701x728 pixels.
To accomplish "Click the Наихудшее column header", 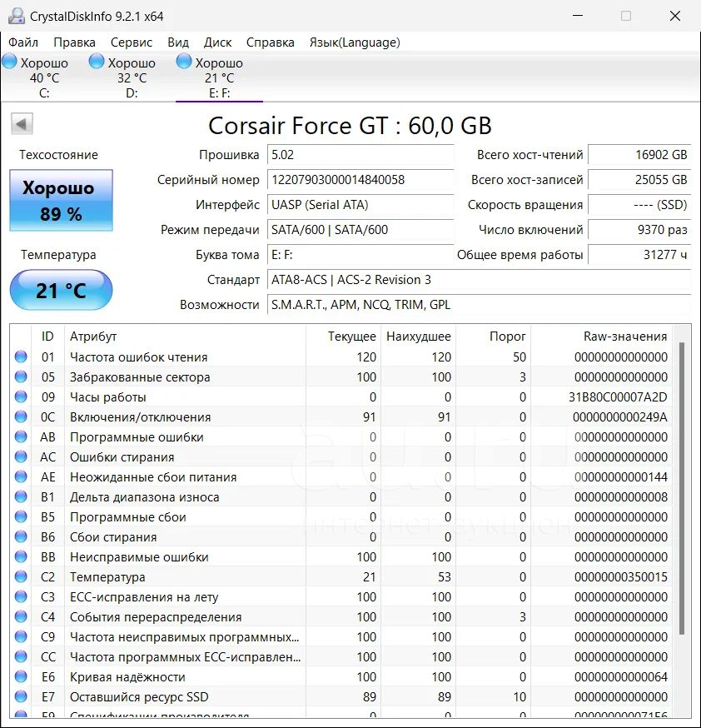I will 419,337.
